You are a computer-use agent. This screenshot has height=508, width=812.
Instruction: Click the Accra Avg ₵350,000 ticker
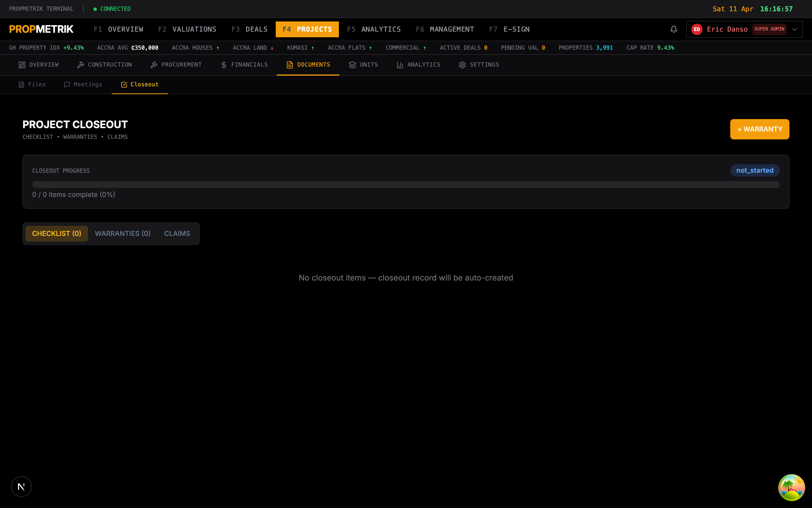pos(127,48)
